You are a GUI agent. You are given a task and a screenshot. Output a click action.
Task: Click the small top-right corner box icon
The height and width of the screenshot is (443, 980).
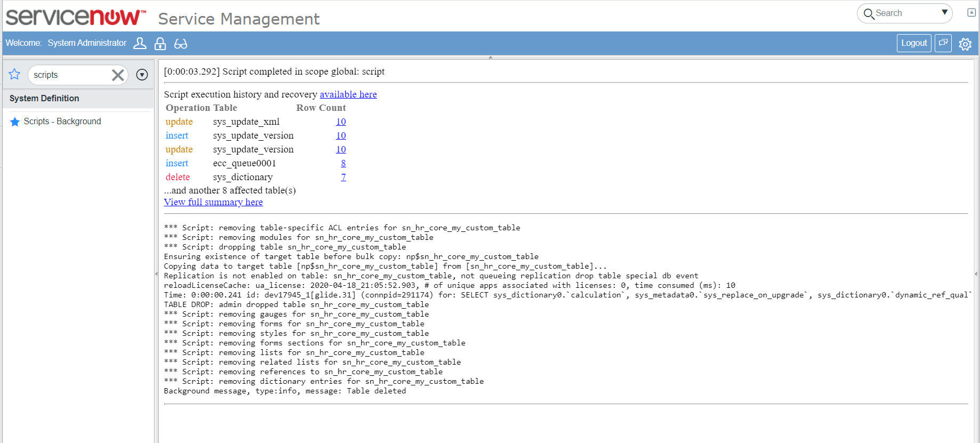pyautogui.click(x=971, y=12)
